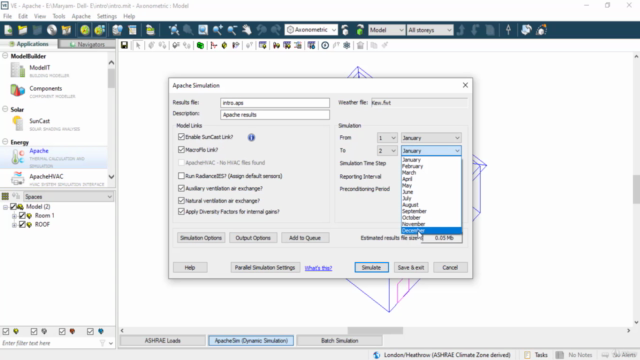Toggle the ROOF checkbox in tree
The image size is (640, 360).
click(22, 224)
